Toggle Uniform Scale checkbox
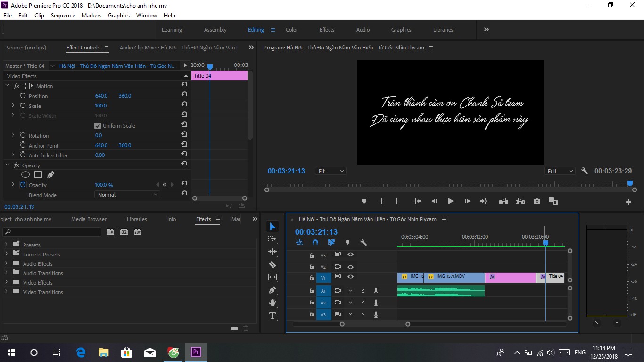The image size is (644, 362). (x=98, y=126)
